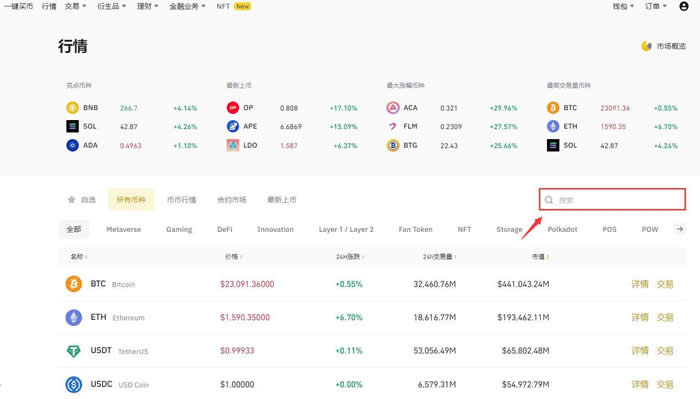Click 交易 for the BTC row
The height and width of the screenshot is (399, 700).
click(x=665, y=284)
